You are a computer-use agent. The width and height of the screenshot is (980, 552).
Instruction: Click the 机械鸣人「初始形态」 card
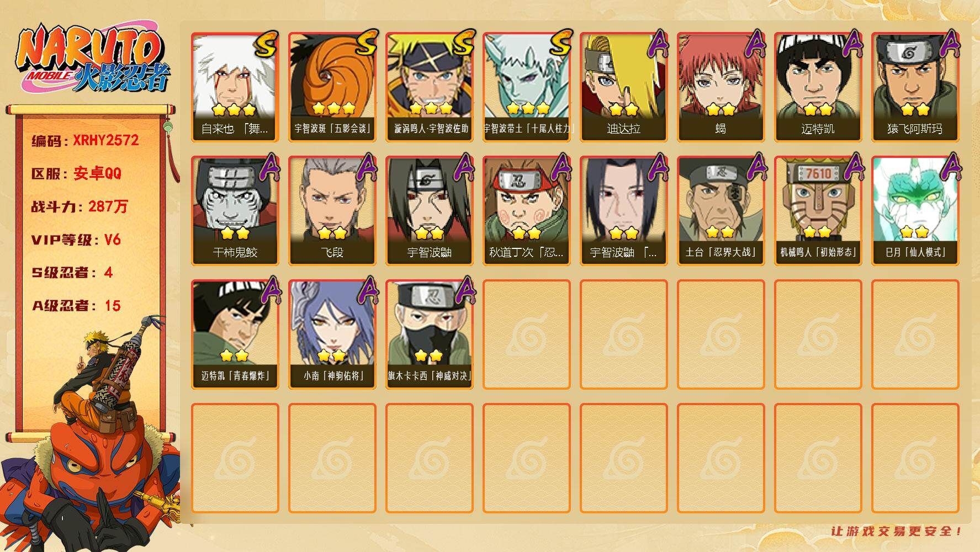pos(818,211)
